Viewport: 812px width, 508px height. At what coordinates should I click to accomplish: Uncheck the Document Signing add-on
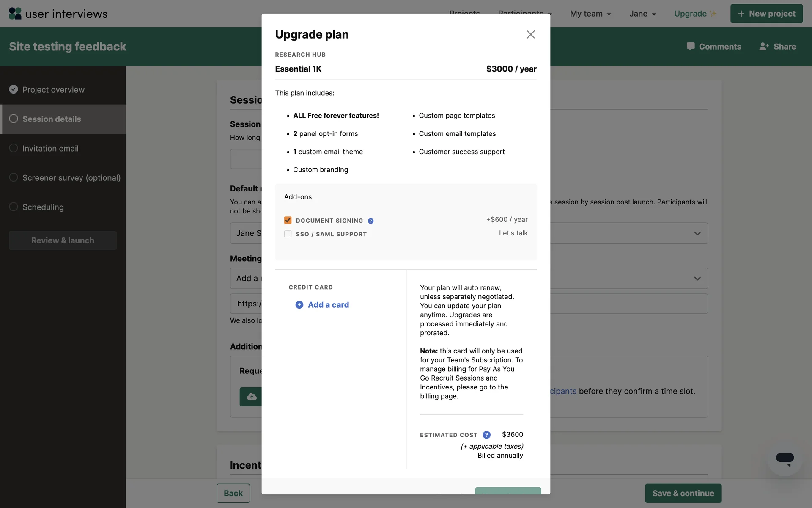coord(288,220)
